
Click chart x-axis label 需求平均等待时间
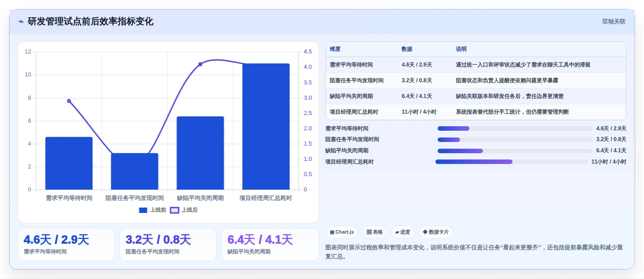tap(69, 198)
